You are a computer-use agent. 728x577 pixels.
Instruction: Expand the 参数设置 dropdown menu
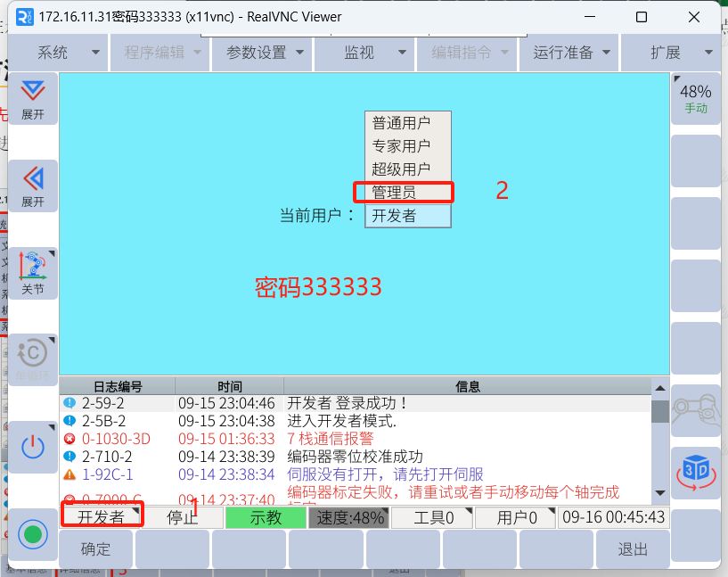[264, 53]
